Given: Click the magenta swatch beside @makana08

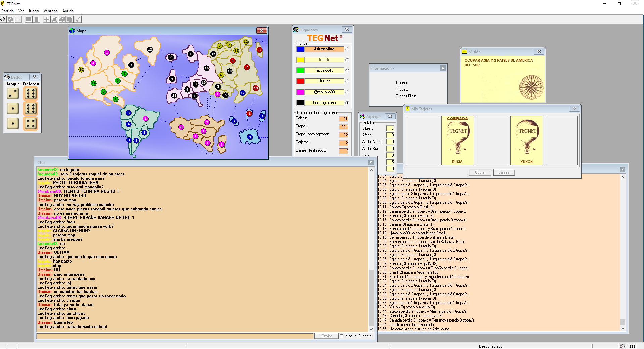Looking at the screenshot, I should tap(300, 92).
